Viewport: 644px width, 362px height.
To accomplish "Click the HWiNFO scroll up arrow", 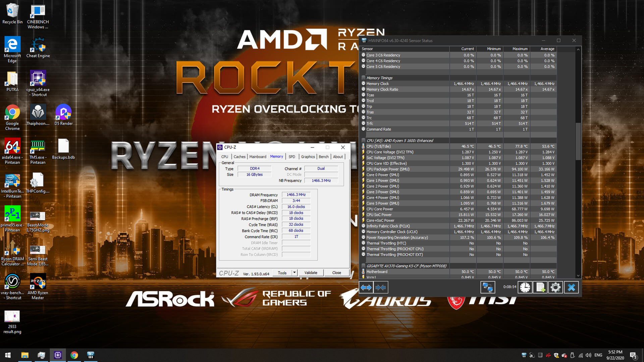I will [x=578, y=50].
